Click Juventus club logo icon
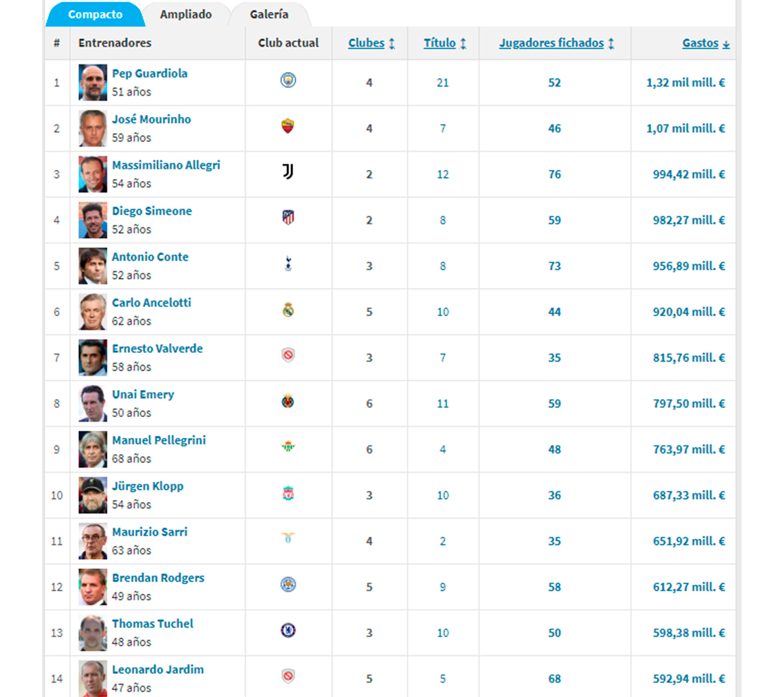This screenshot has width=784, height=697. (x=288, y=172)
